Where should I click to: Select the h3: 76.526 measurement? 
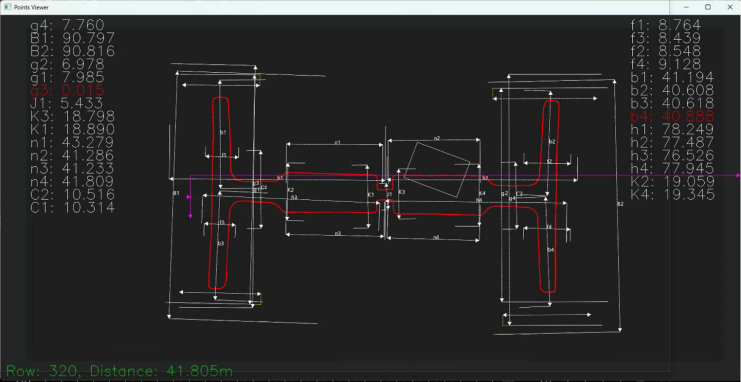point(672,156)
